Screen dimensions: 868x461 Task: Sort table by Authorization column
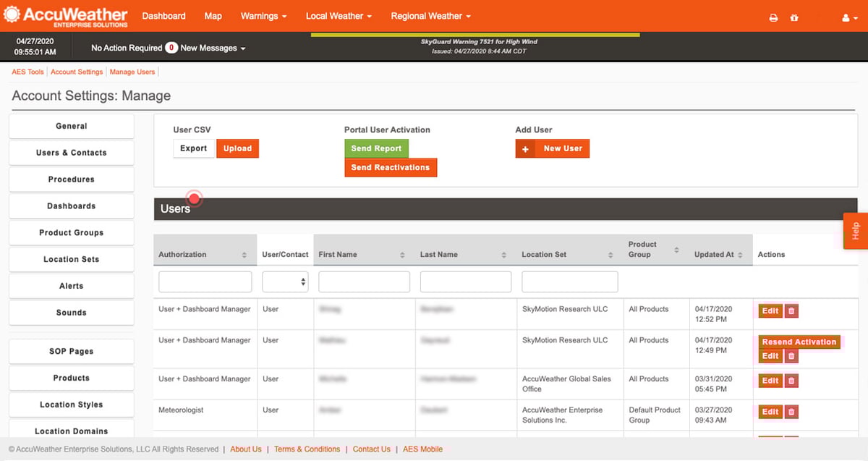pos(244,255)
